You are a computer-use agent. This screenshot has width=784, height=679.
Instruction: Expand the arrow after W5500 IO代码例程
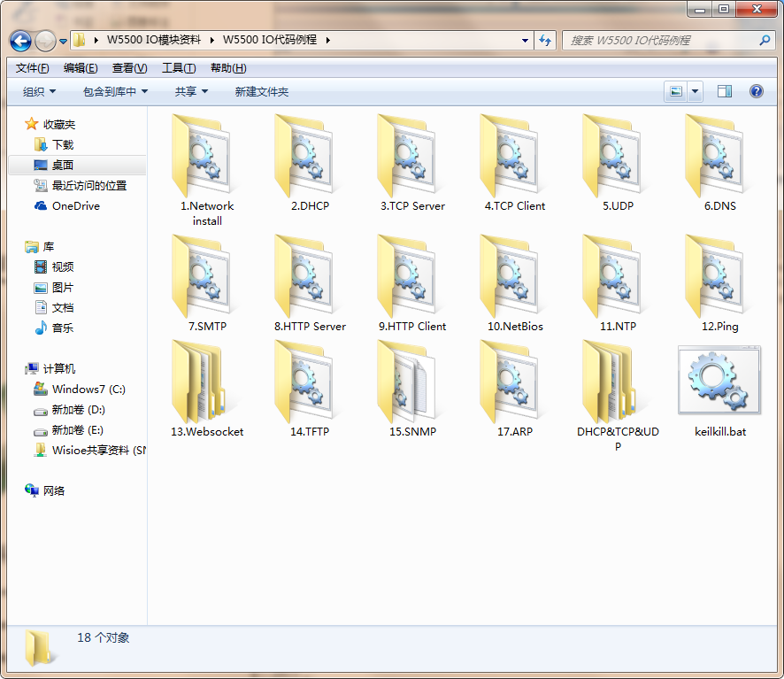328,40
